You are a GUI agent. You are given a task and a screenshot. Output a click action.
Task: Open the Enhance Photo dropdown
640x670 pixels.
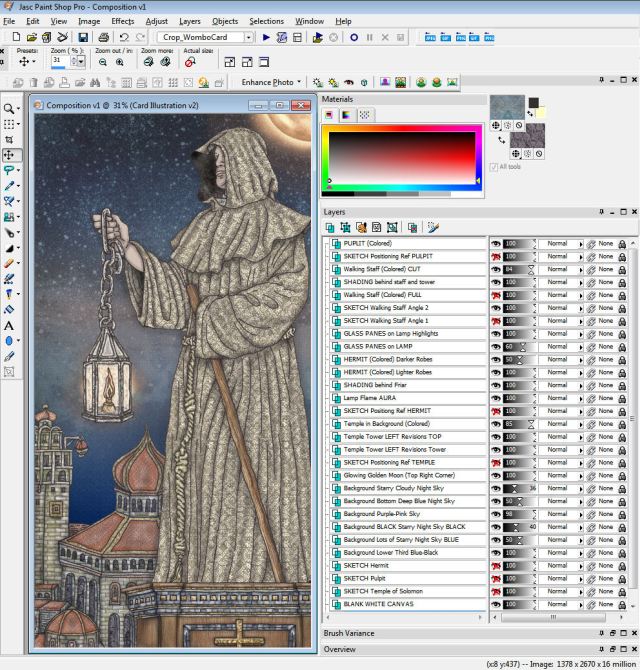(300, 82)
